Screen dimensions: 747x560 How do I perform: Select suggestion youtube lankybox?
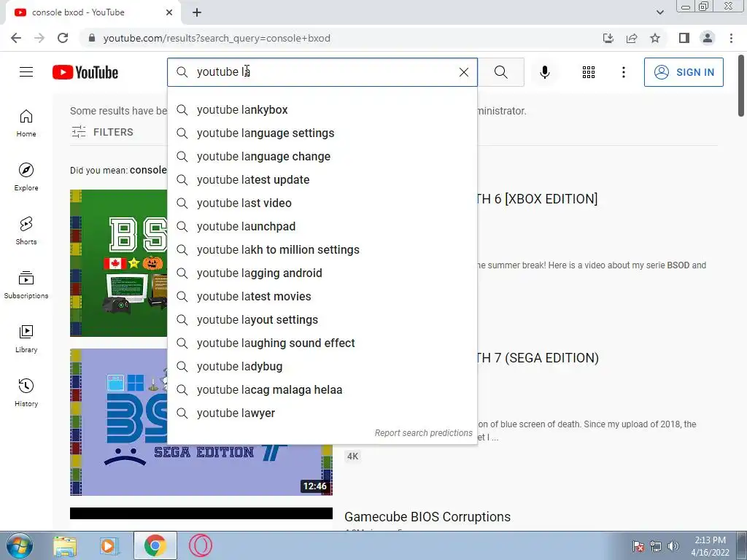point(322,109)
